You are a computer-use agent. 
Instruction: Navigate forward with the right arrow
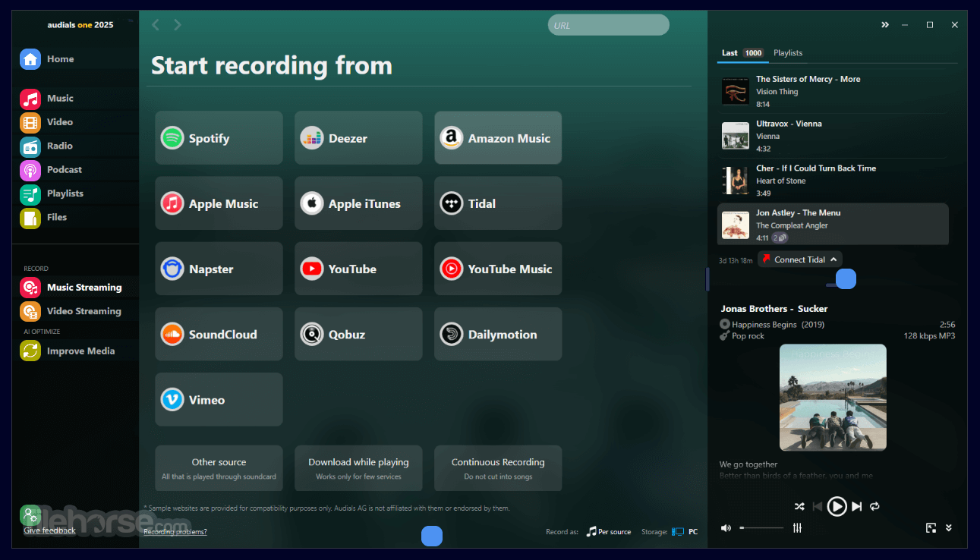pos(178,25)
